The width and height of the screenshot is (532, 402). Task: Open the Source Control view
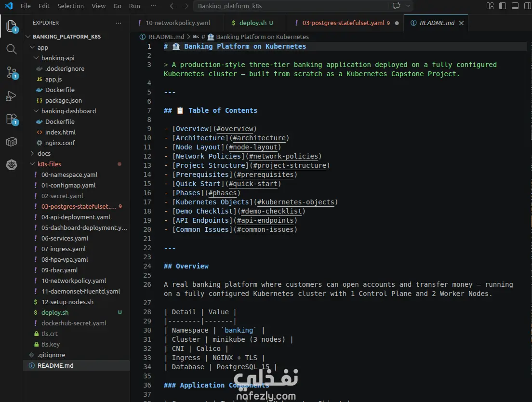[x=12, y=73]
